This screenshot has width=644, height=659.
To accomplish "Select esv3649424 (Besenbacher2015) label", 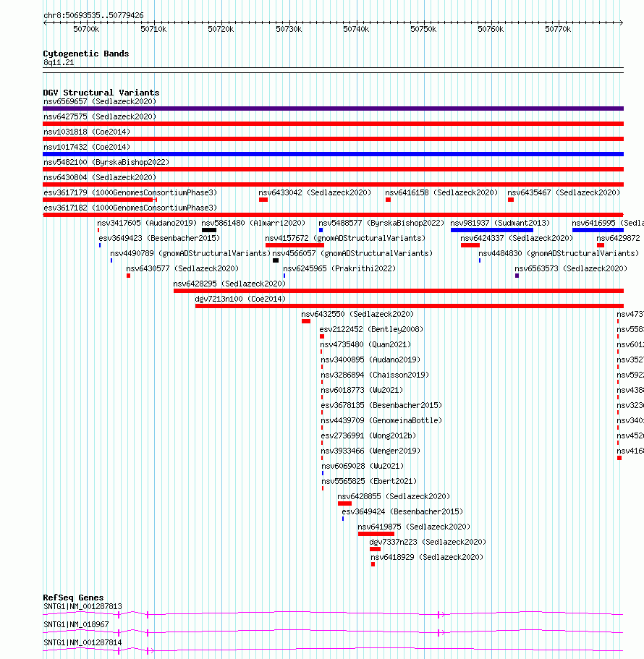I will pos(402,511).
